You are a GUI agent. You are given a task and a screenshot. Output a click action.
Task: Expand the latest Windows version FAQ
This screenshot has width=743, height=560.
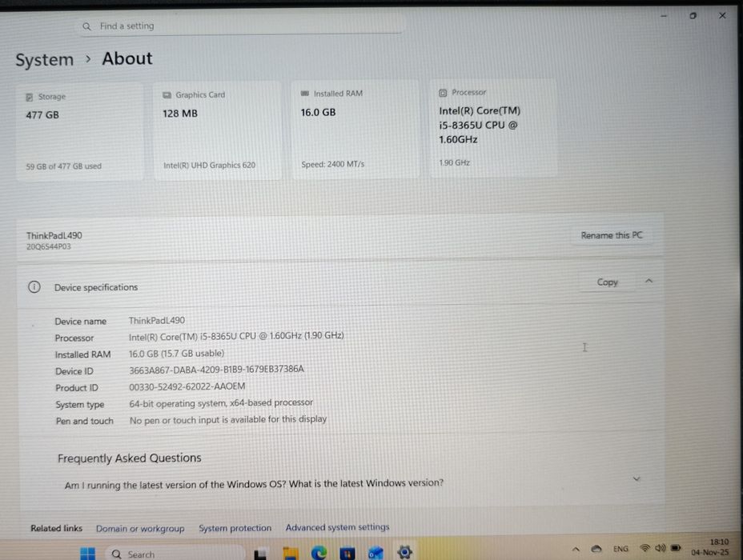point(637,479)
